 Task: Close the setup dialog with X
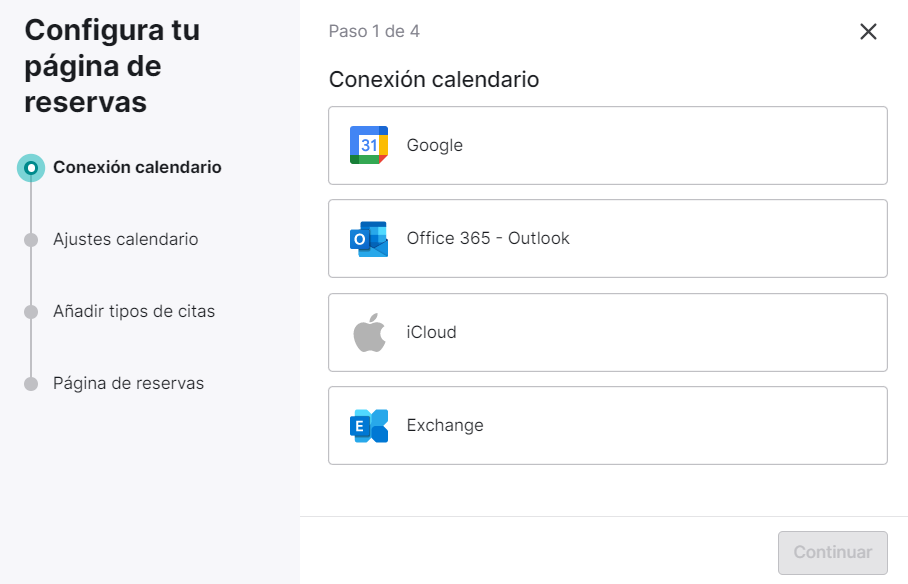(868, 31)
